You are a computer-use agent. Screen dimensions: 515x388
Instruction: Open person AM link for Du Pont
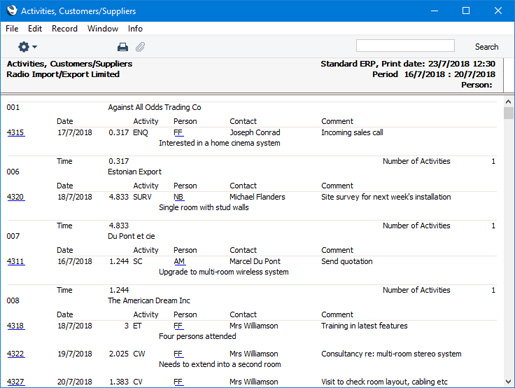click(x=179, y=261)
